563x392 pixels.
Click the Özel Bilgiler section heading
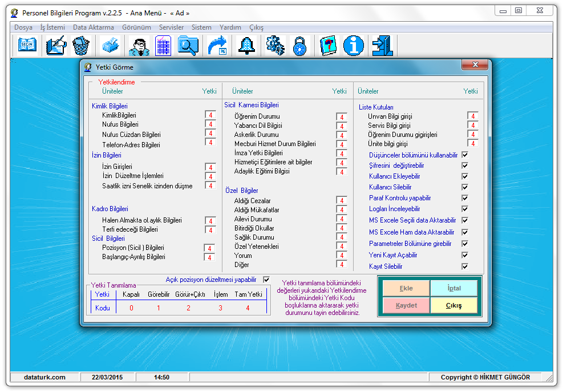tap(242, 191)
